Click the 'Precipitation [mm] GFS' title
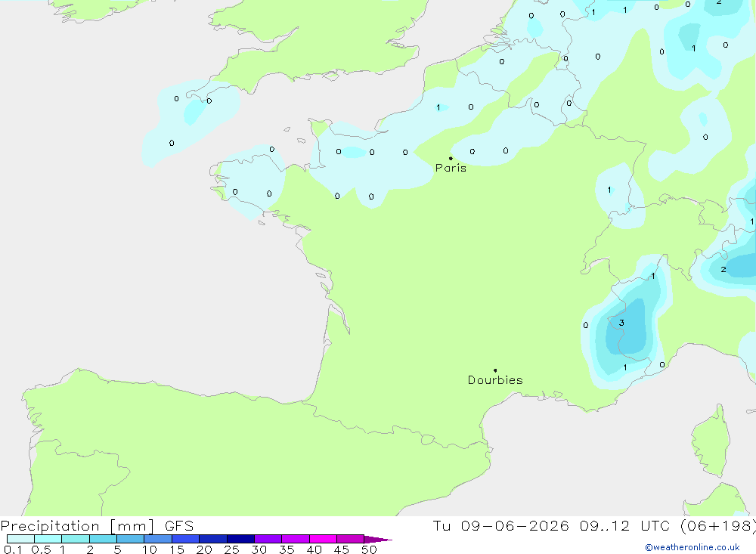Viewport: 756px width, 554px height. pyautogui.click(x=97, y=525)
